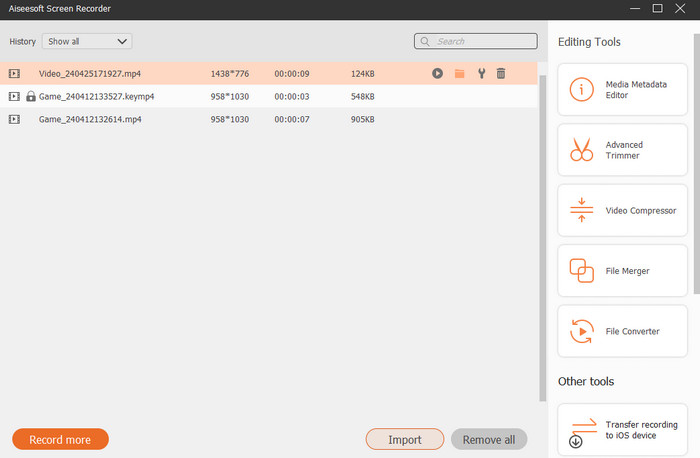The width and height of the screenshot is (700, 458).
Task: Click the Editing Tools panel scrollbar
Action: [696, 164]
